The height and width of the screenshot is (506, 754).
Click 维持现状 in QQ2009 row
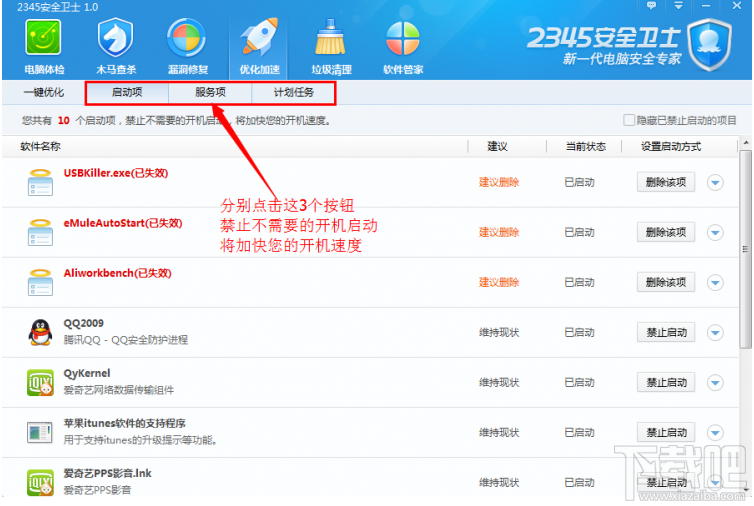click(499, 332)
